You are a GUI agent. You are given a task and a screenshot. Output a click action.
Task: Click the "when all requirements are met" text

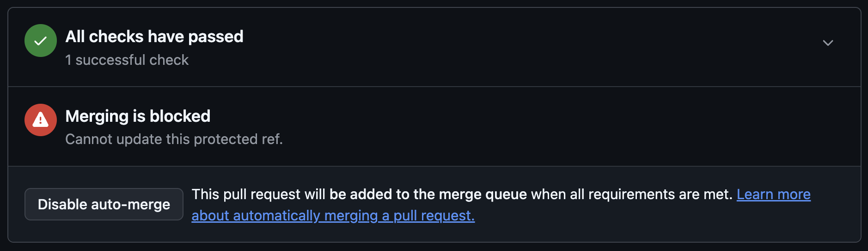(x=631, y=195)
